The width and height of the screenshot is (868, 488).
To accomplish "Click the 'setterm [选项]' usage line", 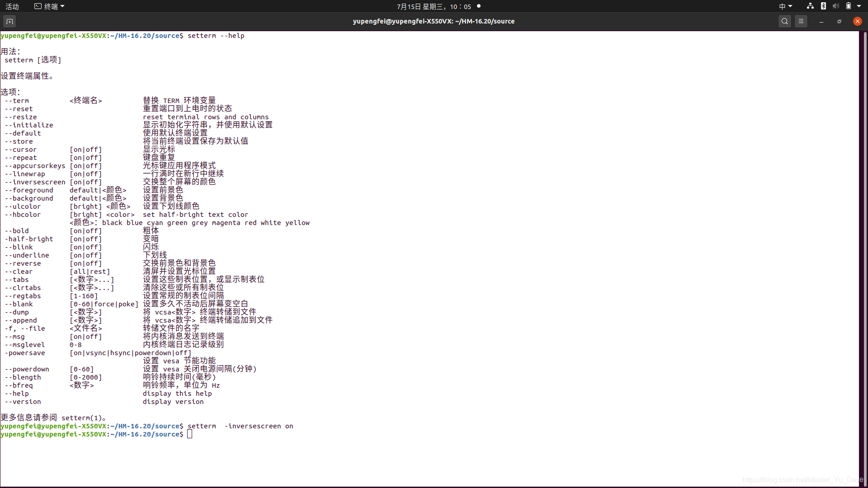I will point(33,60).
